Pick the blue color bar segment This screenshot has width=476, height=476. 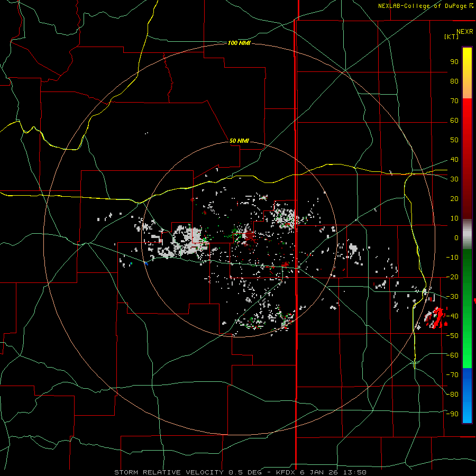[x=467, y=395]
